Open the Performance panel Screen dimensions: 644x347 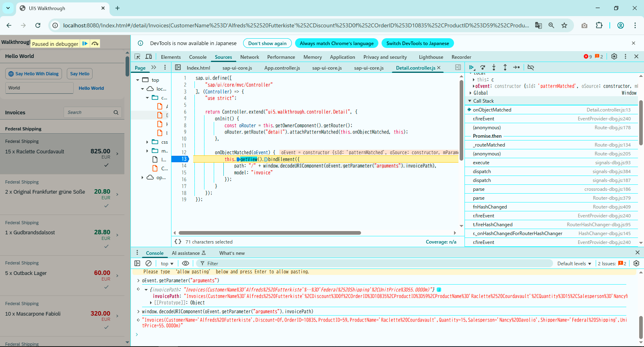[281, 57]
